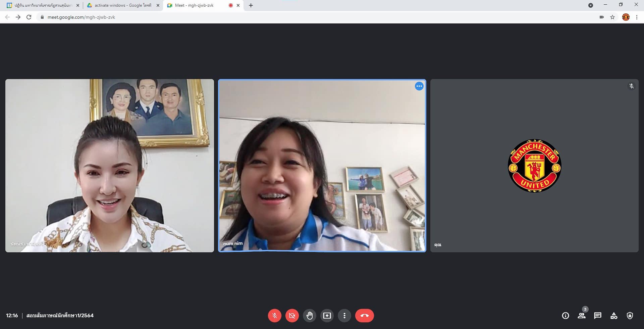
Task: Turn on the camera button
Action: click(292, 316)
